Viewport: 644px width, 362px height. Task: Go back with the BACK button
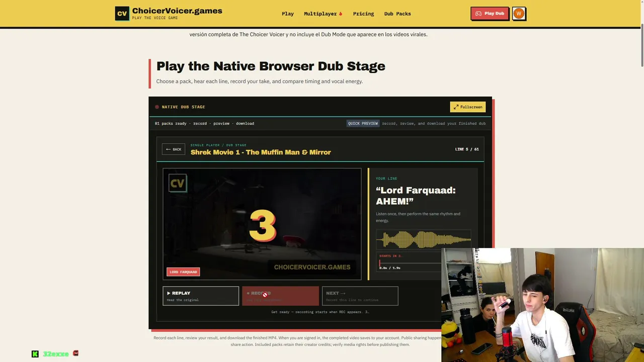point(174,149)
